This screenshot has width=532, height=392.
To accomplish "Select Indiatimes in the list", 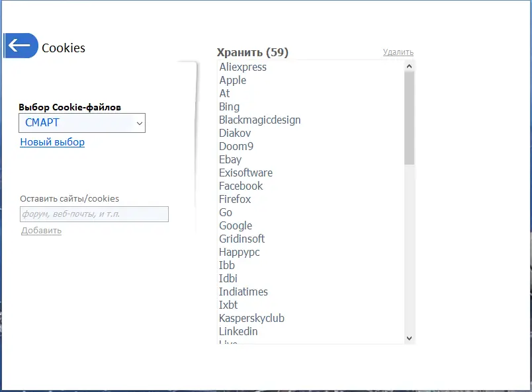I will click(x=244, y=292).
